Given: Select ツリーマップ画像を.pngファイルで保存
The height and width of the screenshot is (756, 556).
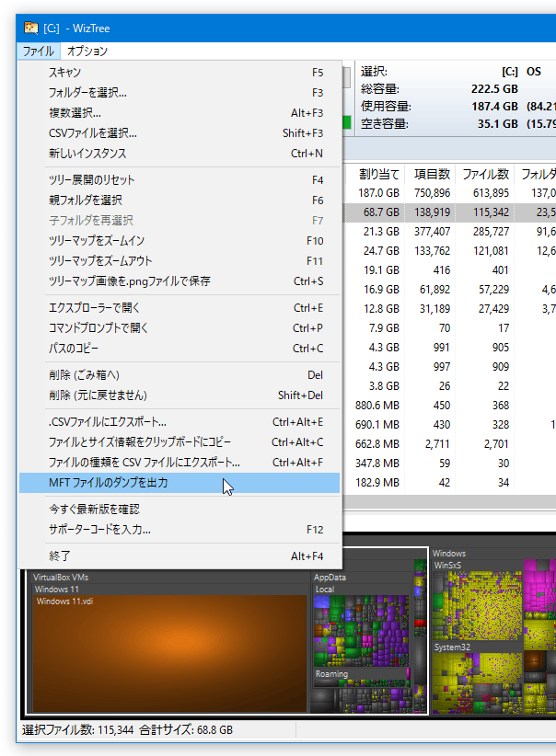Looking at the screenshot, I should tap(180, 281).
